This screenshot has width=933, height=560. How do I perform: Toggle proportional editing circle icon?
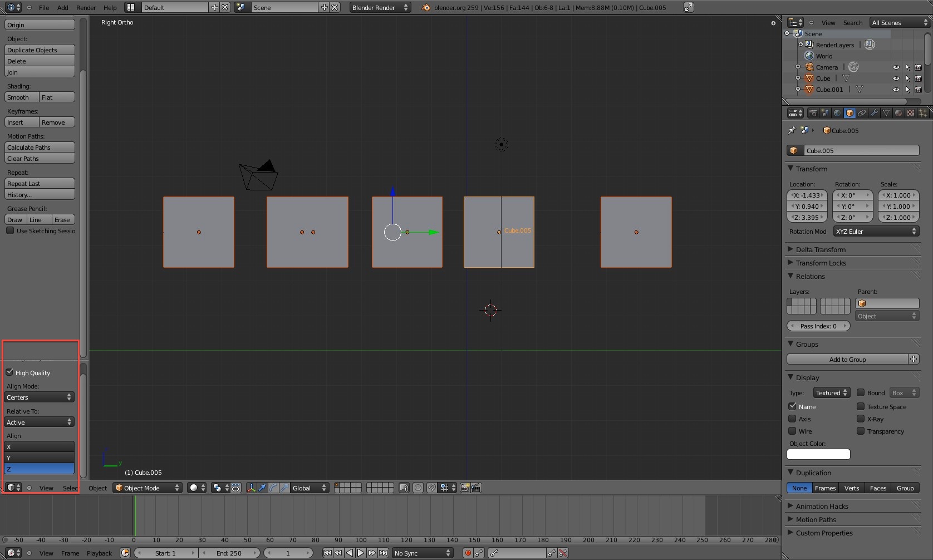418,488
